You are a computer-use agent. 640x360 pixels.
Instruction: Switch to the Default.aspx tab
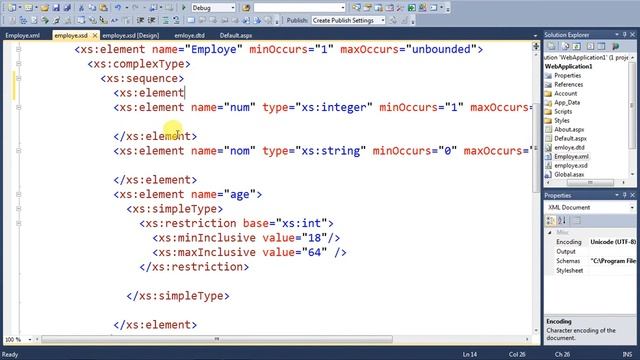pyautogui.click(x=236, y=36)
